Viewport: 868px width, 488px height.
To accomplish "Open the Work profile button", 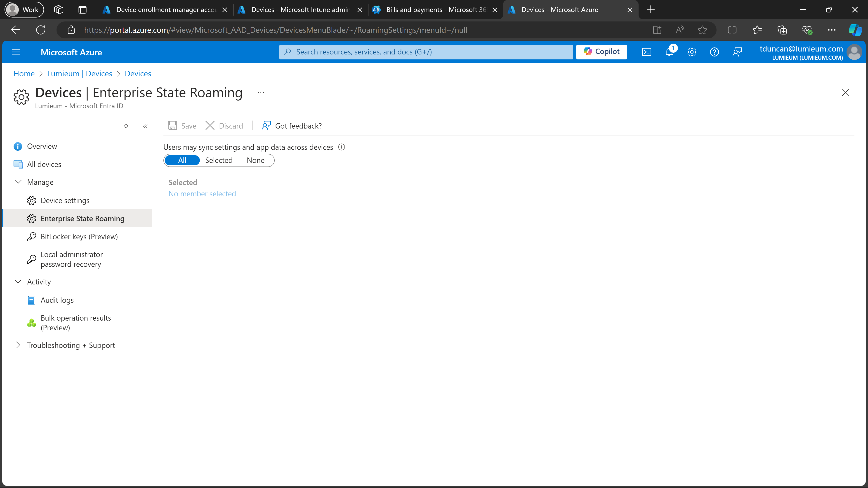I will (x=24, y=9).
